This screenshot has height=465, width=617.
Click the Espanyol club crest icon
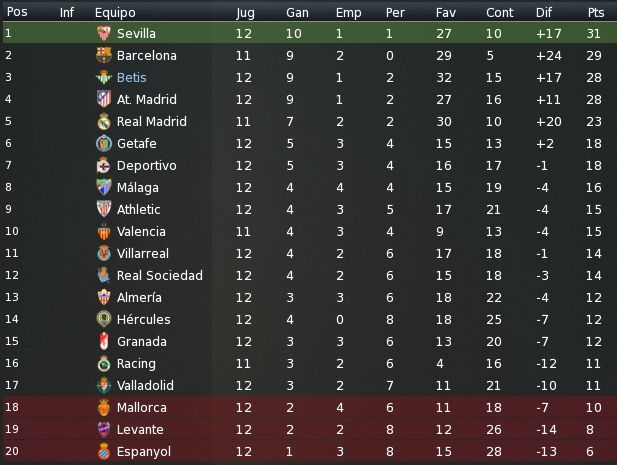[104, 451]
